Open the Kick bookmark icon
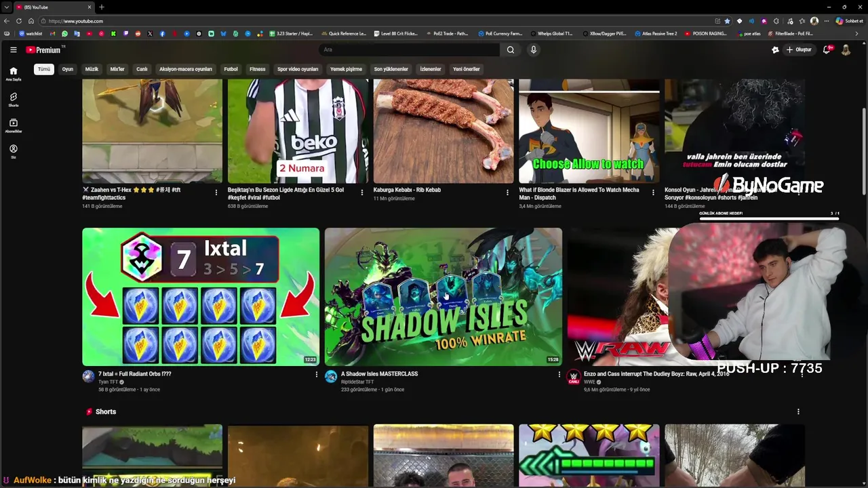The height and width of the screenshot is (488, 868). (113, 33)
